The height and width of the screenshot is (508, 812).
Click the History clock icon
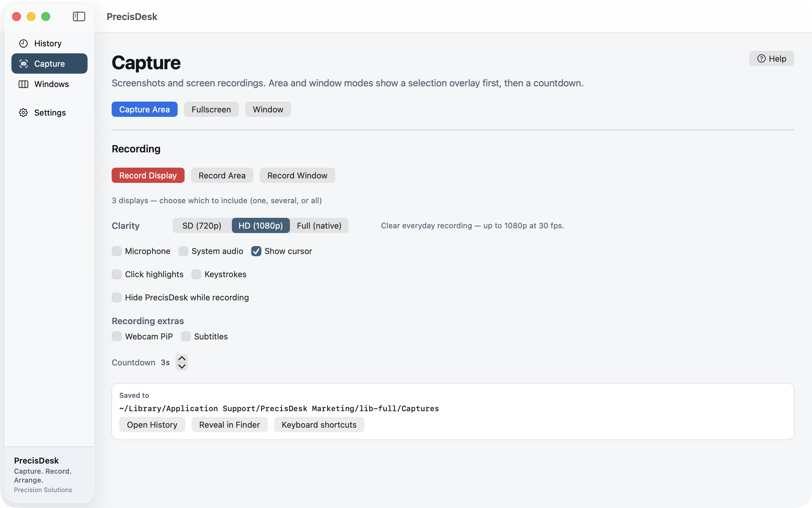[23, 43]
